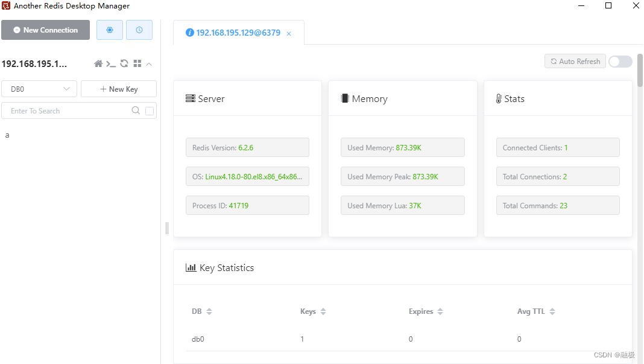This screenshot has height=364, width=644.
Task: Minimize the Redis Desktop Manager window
Action: (581, 6)
